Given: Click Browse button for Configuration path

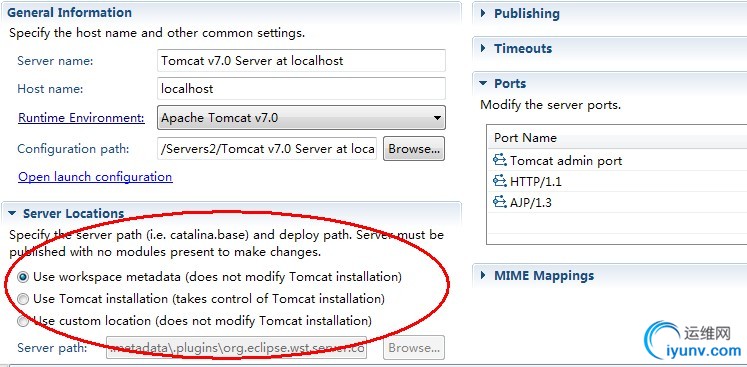Looking at the screenshot, I should click(x=414, y=149).
